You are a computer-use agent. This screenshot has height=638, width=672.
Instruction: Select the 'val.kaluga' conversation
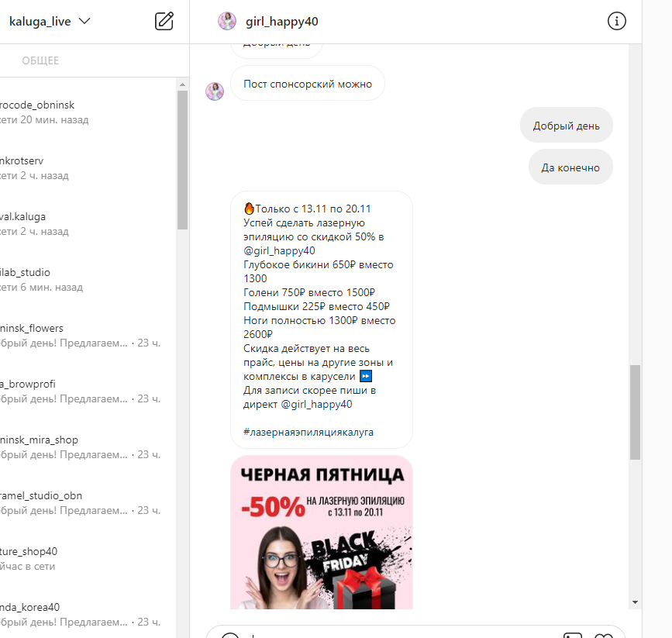point(88,223)
